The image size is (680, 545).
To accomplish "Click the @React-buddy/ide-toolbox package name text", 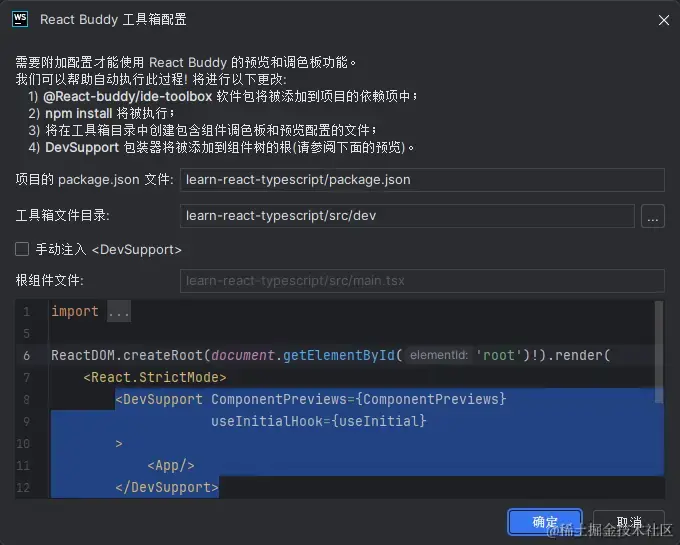I will tap(128, 96).
